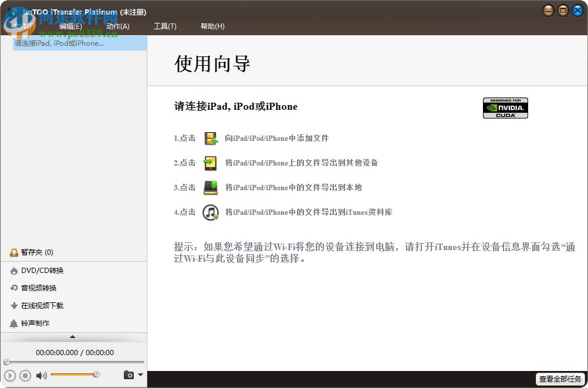Mute the audio with the speaker icon
The height and width of the screenshot is (388, 588).
[40, 374]
